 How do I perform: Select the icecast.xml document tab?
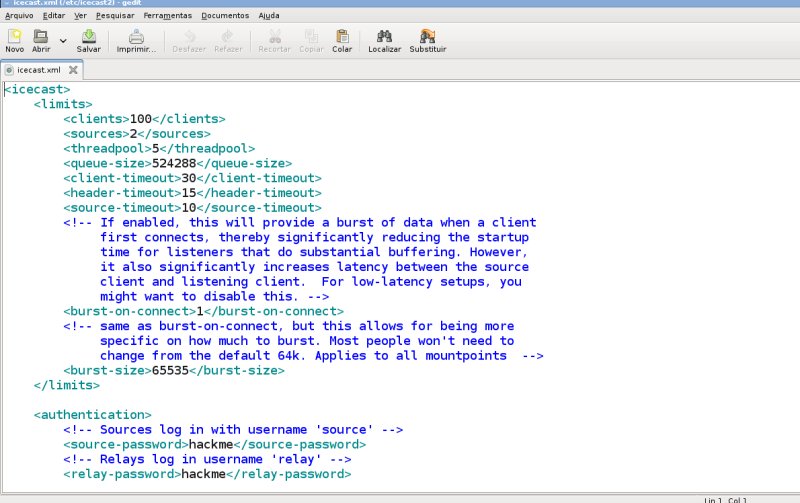point(38,70)
